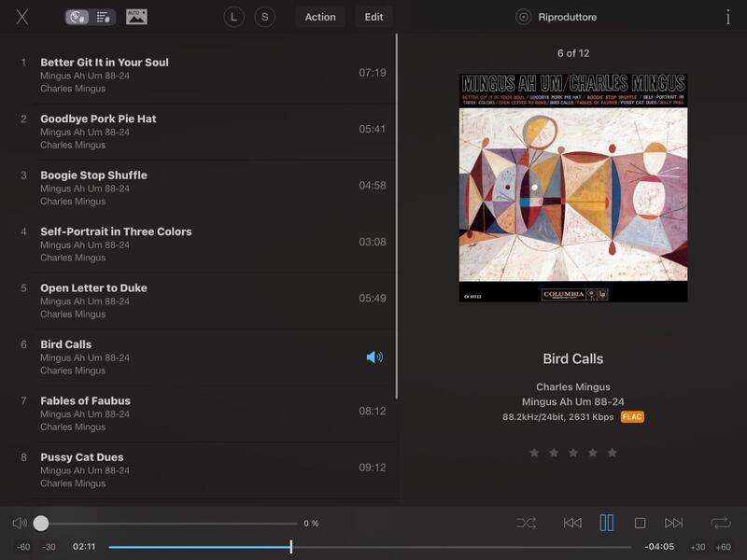Toggle repeat mode
Screen dimensions: 747x560
point(720,524)
